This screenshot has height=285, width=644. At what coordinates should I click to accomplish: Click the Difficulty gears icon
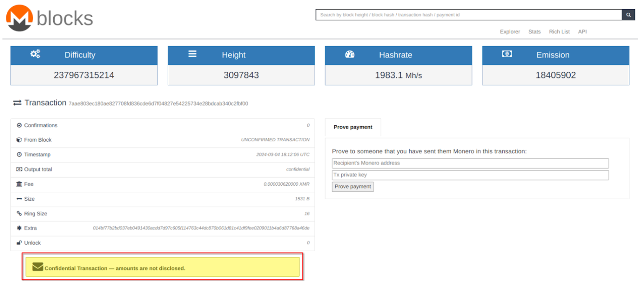35,54
